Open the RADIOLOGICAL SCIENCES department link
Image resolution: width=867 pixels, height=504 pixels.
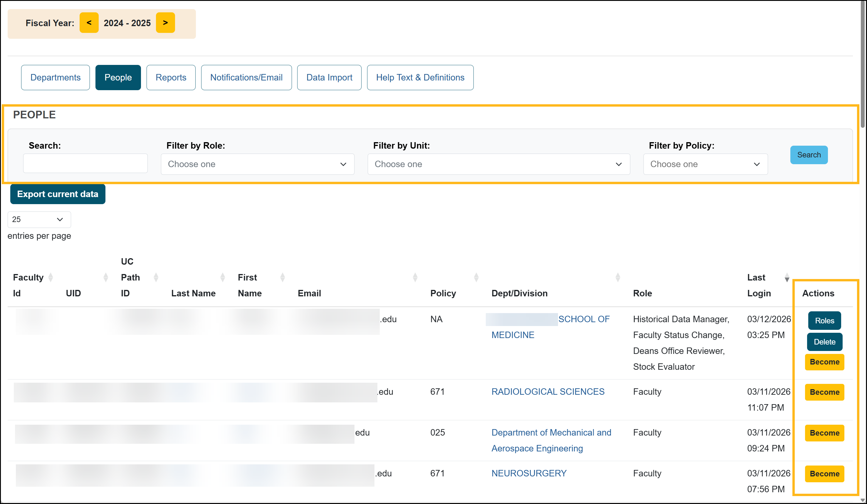[548, 392]
